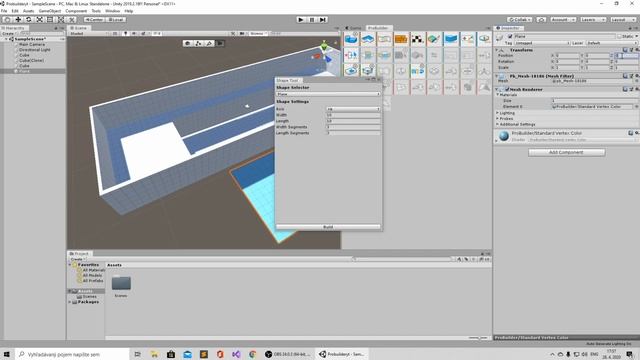640x360 pixels.
Task: Select the Rotate tool
Action: 29,20
